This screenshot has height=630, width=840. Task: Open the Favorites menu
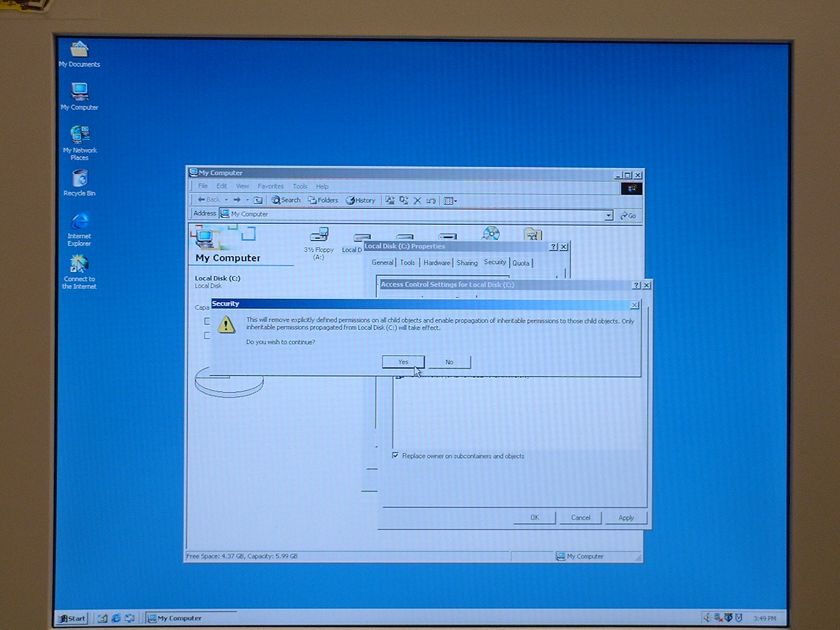(270, 186)
